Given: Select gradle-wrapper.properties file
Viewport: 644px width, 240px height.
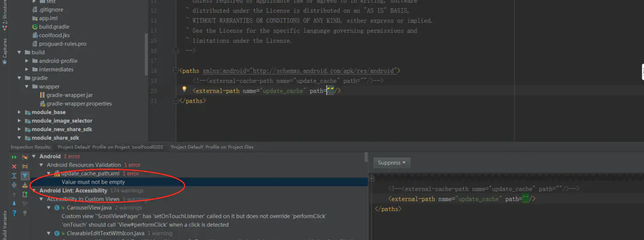Looking at the screenshot, I should click(x=79, y=104).
